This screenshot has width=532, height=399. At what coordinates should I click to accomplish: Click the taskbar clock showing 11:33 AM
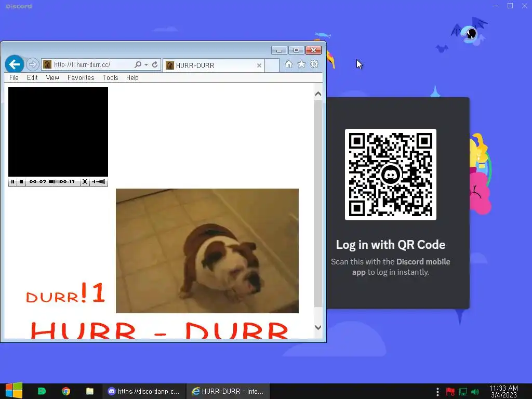pyautogui.click(x=503, y=391)
